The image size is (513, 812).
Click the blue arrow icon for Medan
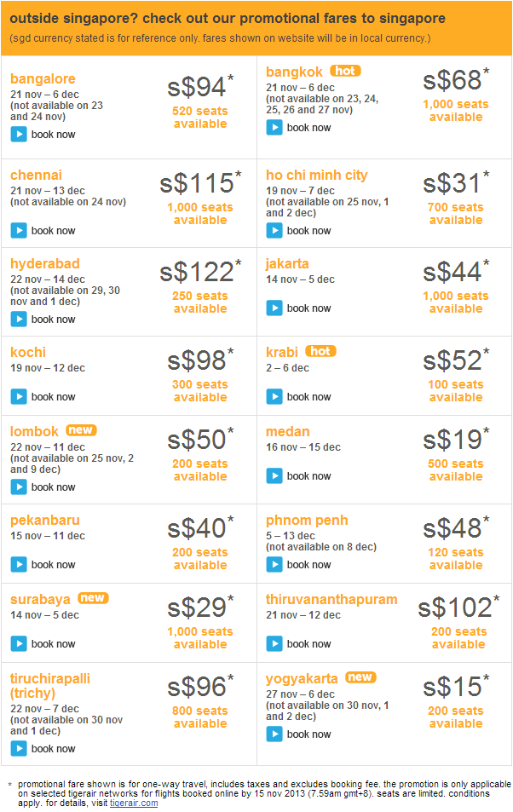click(x=274, y=476)
